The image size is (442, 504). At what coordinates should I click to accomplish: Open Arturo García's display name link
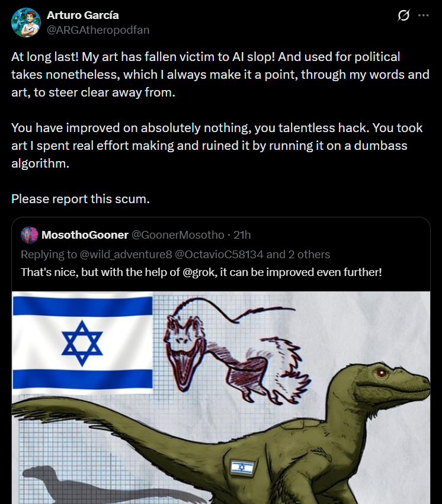point(82,15)
